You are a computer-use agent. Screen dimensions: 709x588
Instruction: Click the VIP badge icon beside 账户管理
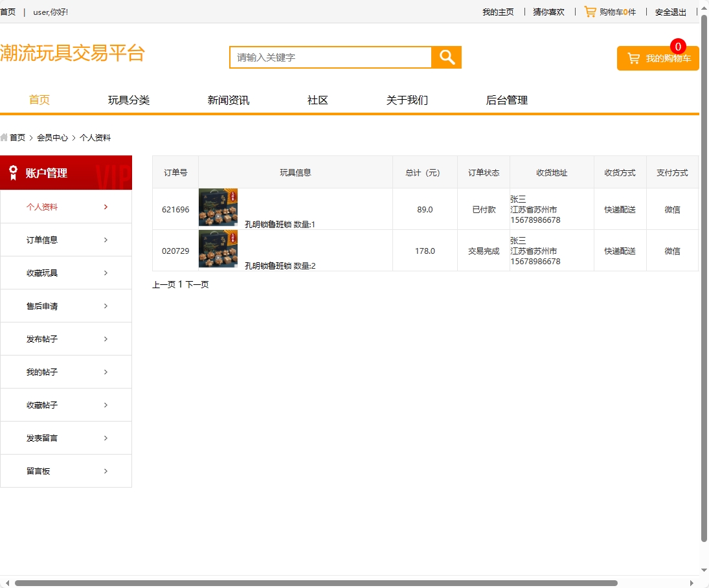click(x=13, y=172)
